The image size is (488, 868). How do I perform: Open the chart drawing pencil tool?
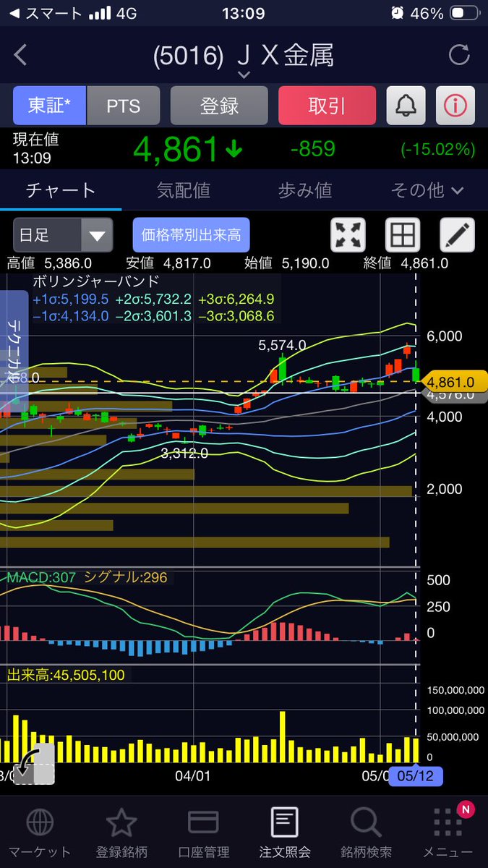tap(458, 235)
